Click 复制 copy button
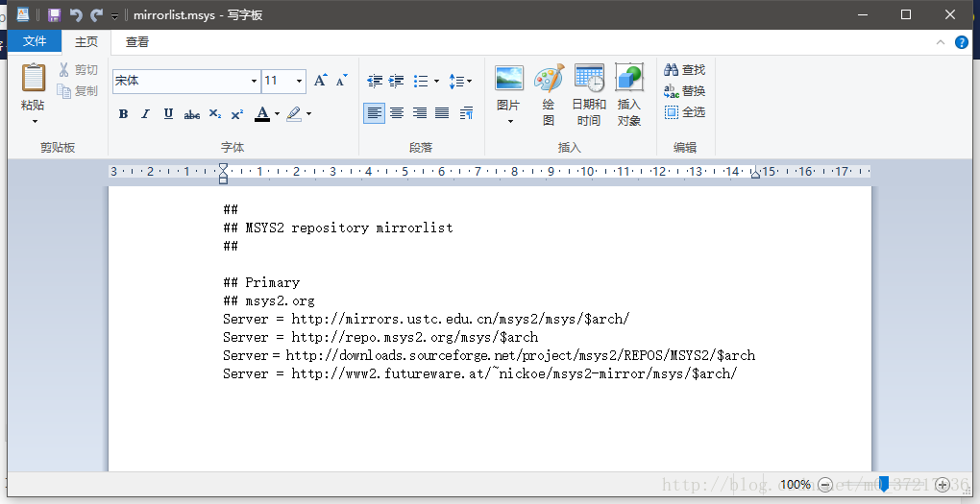Screen dimensions: 980x504 pyautogui.click(x=78, y=91)
